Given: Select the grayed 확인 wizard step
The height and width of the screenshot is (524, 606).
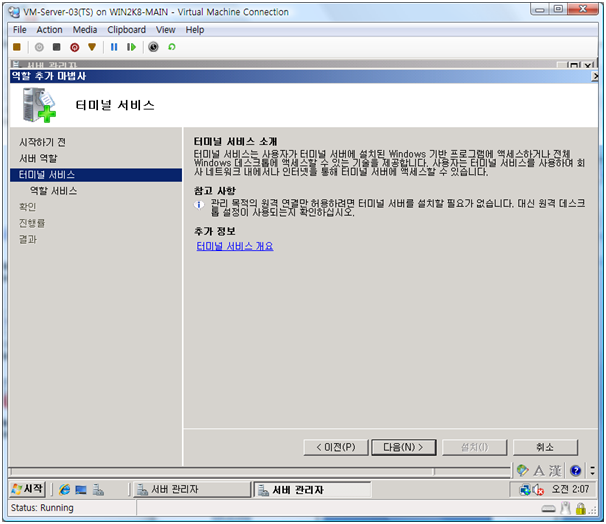Looking at the screenshot, I should pyautogui.click(x=27, y=207).
